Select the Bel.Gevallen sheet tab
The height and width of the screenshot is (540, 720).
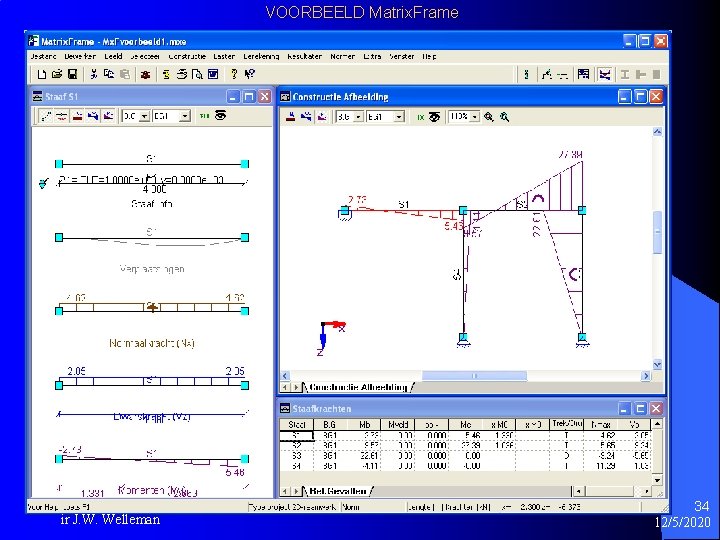pyautogui.click(x=338, y=491)
